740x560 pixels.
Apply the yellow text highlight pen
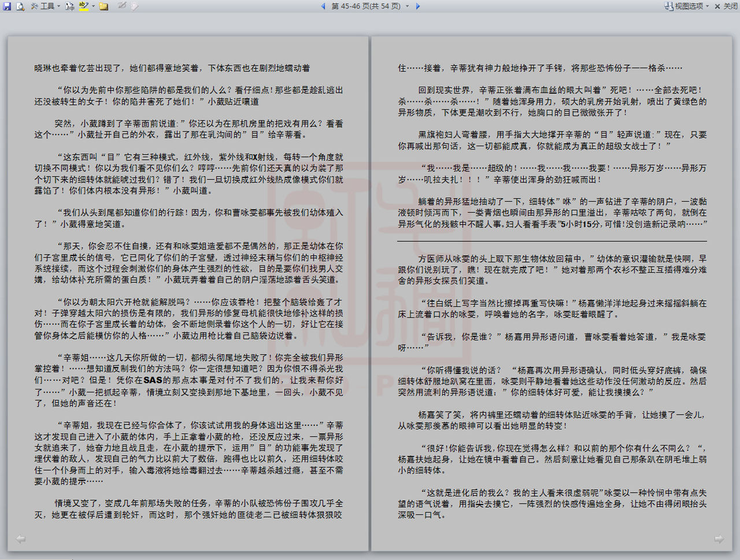84,6
